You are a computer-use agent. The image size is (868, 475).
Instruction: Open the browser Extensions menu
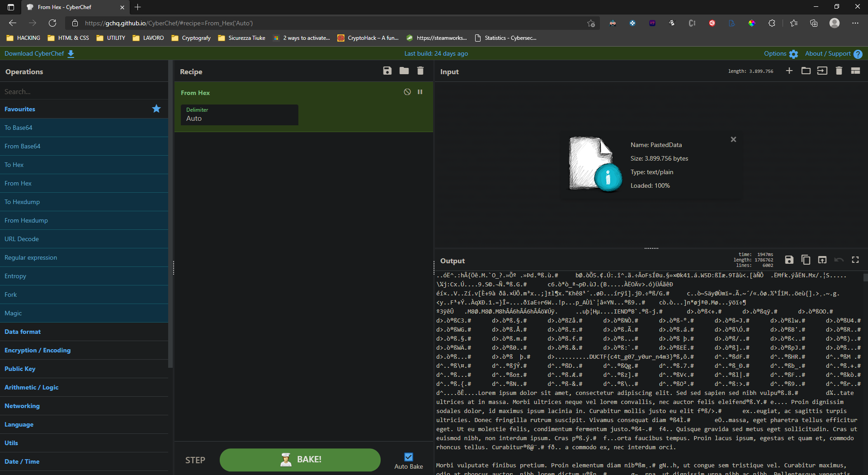pyautogui.click(x=772, y=23)
